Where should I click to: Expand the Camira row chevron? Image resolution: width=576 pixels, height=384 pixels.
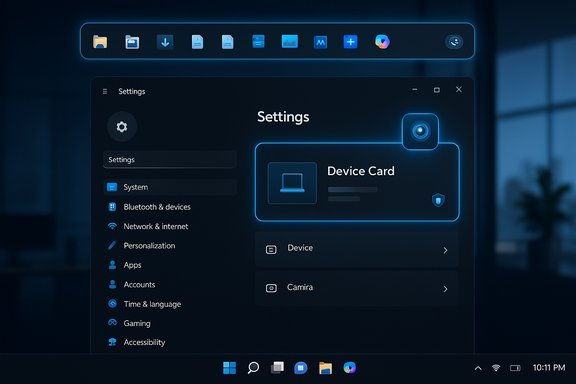(445, 289)
